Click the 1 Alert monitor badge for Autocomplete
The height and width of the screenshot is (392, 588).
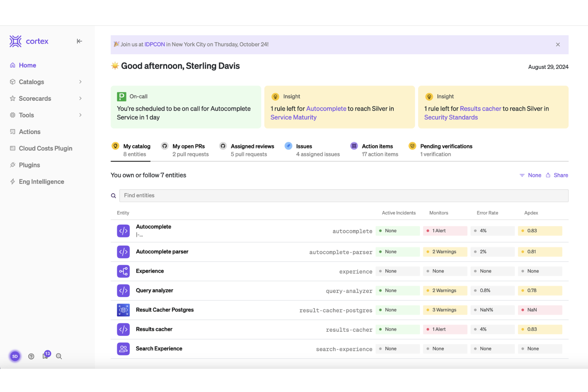tap(445, 231)
